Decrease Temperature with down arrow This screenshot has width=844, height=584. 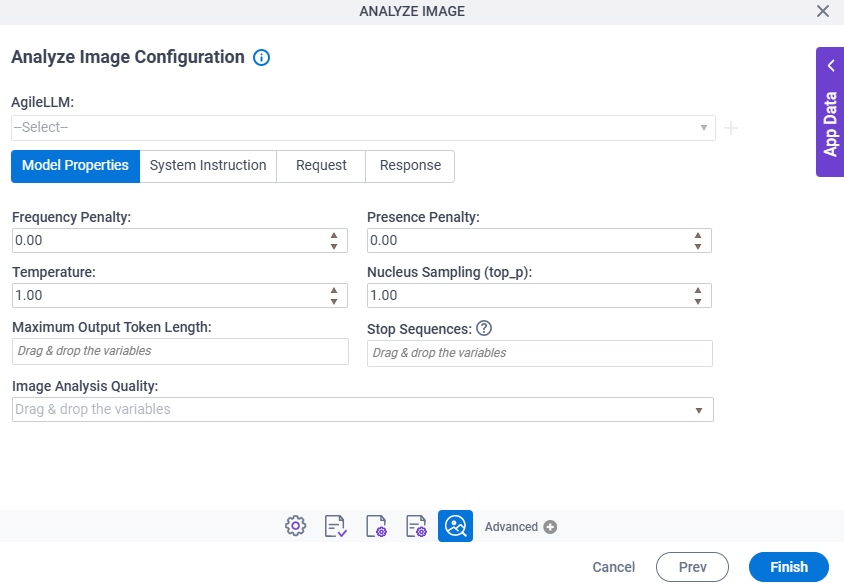334,301
